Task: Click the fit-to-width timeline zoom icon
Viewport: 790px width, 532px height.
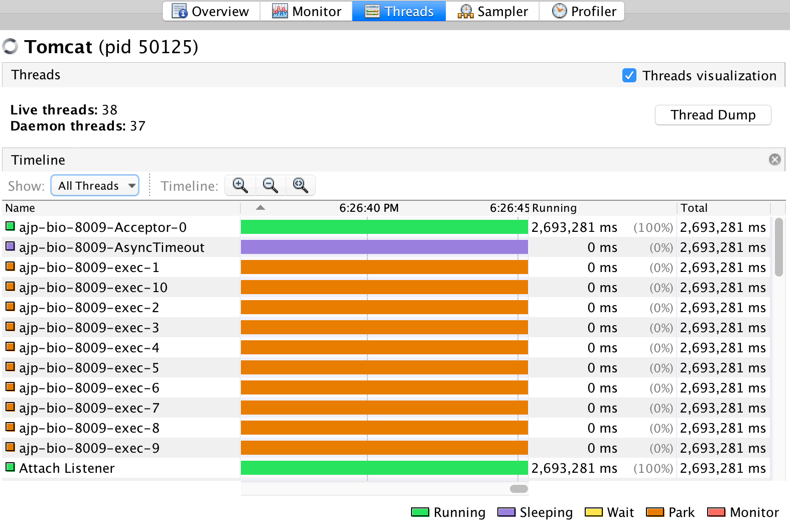Action: point(300,185)
